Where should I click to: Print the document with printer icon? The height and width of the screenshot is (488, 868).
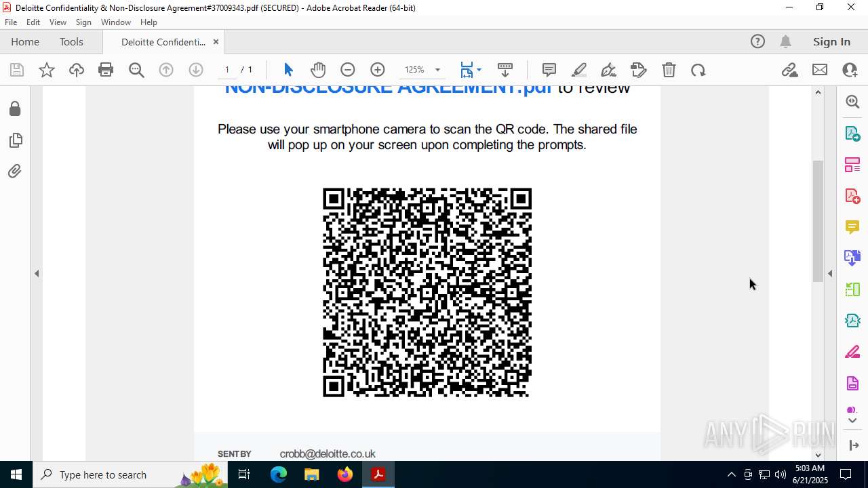(x=106, y=70)
